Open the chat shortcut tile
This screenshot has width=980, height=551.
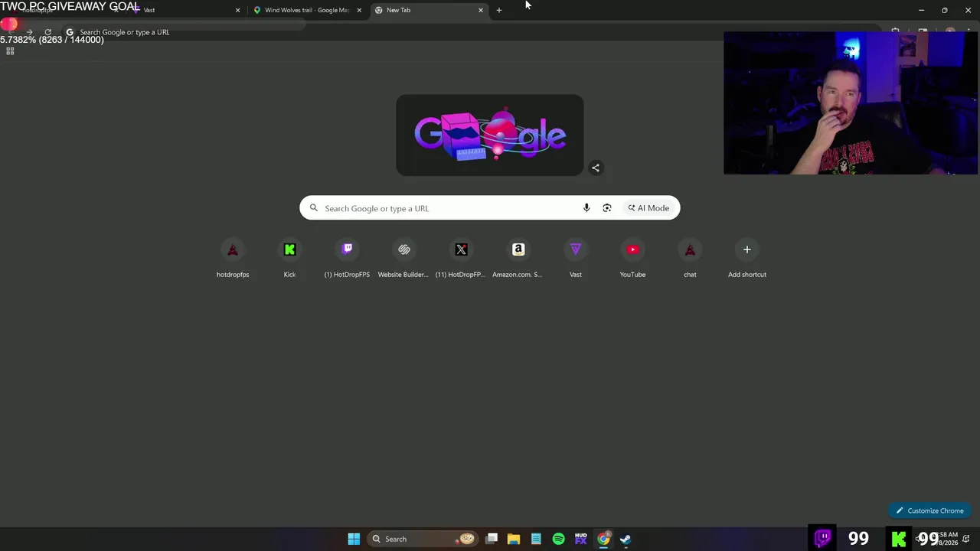[690, 259]
